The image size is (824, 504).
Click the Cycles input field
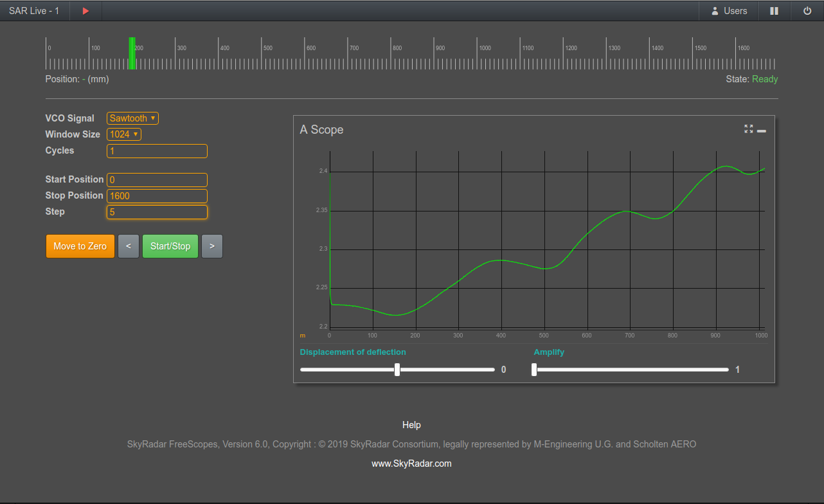click(157, 151)
